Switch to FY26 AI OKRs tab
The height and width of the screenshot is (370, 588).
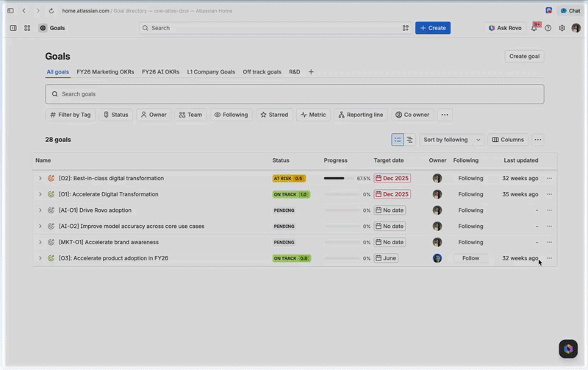click(160, 71)
